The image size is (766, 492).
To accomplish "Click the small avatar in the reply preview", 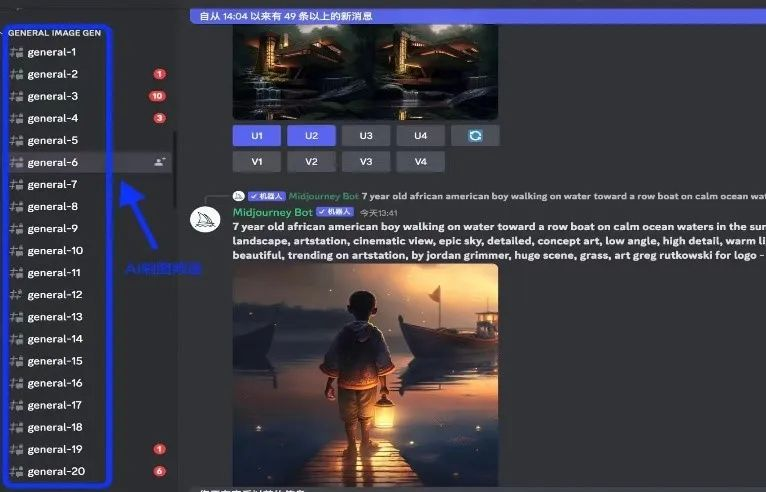I will (238, 196).
